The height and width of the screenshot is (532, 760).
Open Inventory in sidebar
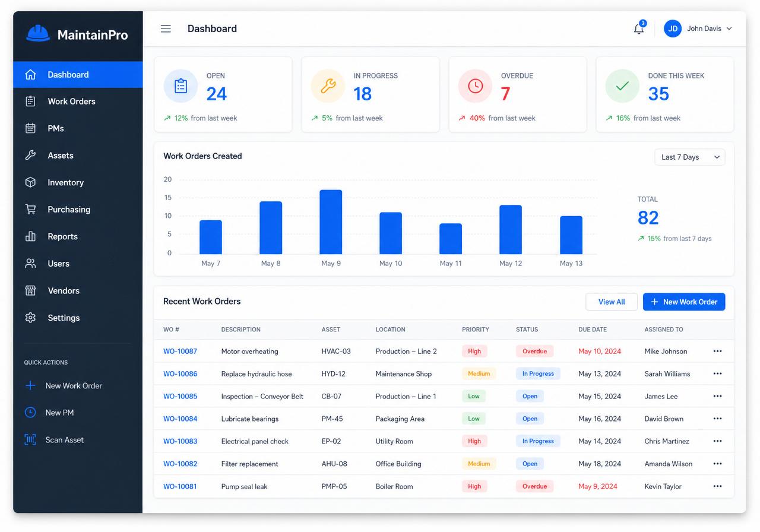coord(78,182)
